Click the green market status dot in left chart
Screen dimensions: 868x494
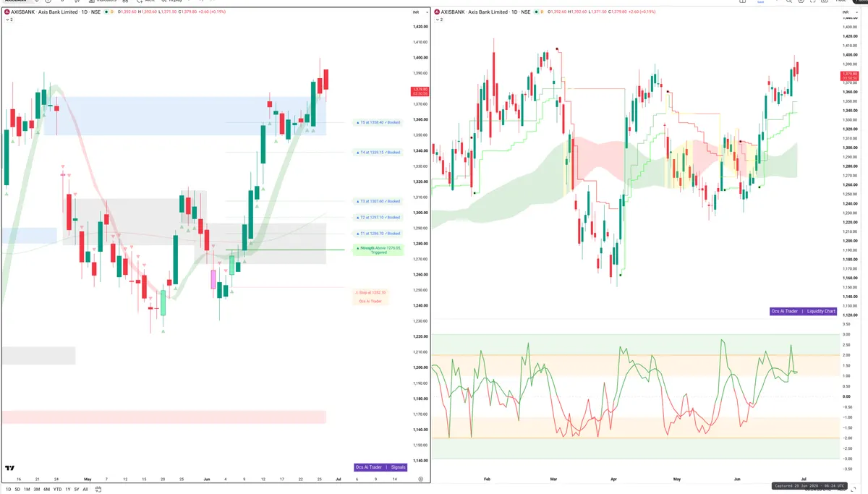tap(107, 12)
